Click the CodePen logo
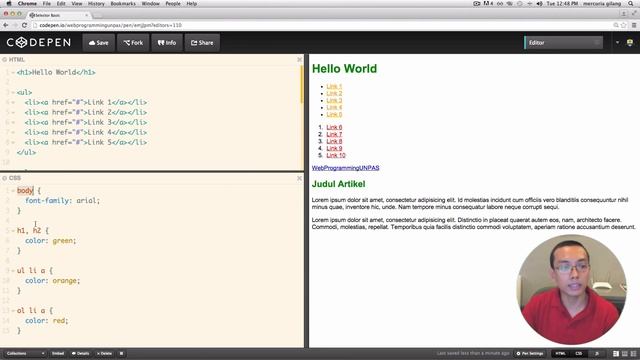Screen dimensions: 640x360 click(x=39, y=42)
